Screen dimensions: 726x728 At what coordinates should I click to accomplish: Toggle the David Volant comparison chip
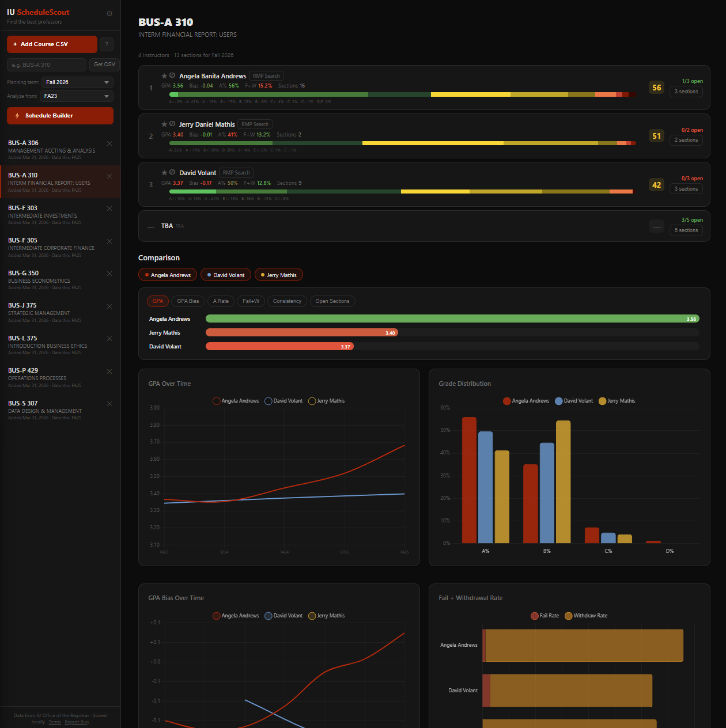click(x=225, y=275)
